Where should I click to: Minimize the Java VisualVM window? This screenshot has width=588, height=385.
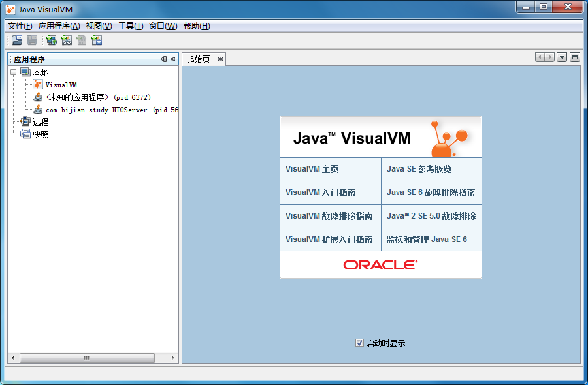(x=526, y=7)
